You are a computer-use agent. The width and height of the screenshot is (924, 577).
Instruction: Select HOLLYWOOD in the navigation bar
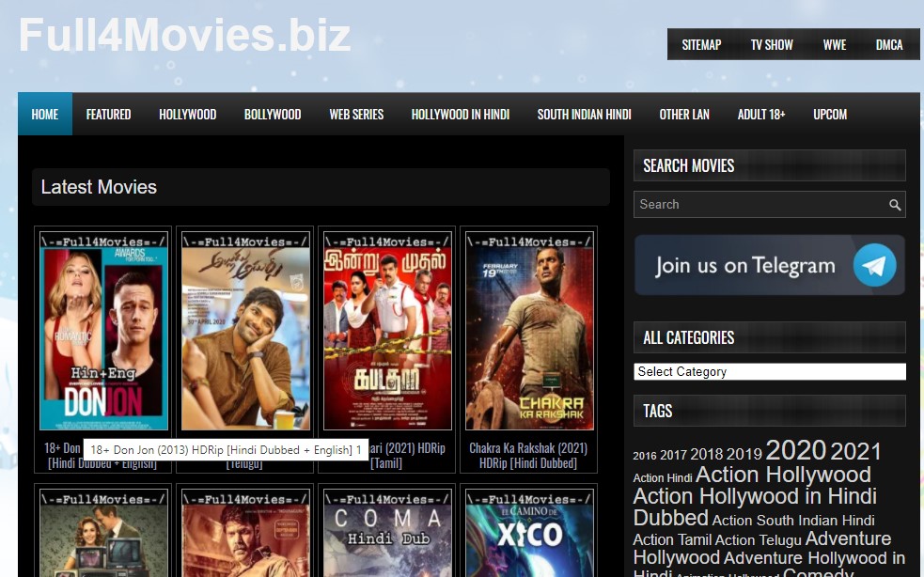187,115
